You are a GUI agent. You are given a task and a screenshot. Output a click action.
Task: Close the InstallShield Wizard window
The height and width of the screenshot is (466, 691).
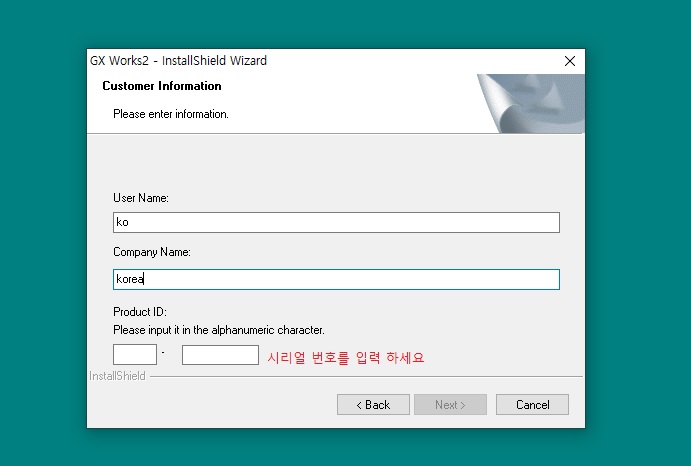[x=570, y=61]
